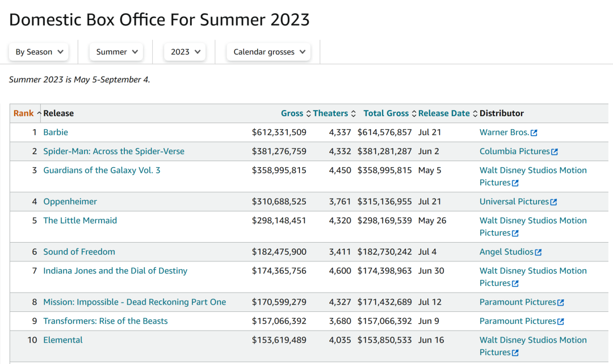Image resolution: width=613 pixels, height=364 pixels.
Task: Expand the Calendar grosses dropdown
Action: [x=268, y=52]
